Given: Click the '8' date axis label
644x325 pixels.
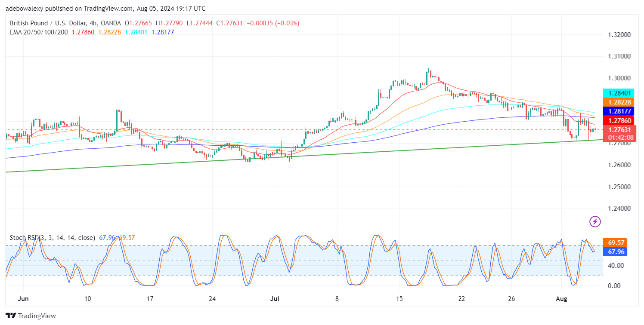Looking at the screenshot, I should click(x=337, y=298).
